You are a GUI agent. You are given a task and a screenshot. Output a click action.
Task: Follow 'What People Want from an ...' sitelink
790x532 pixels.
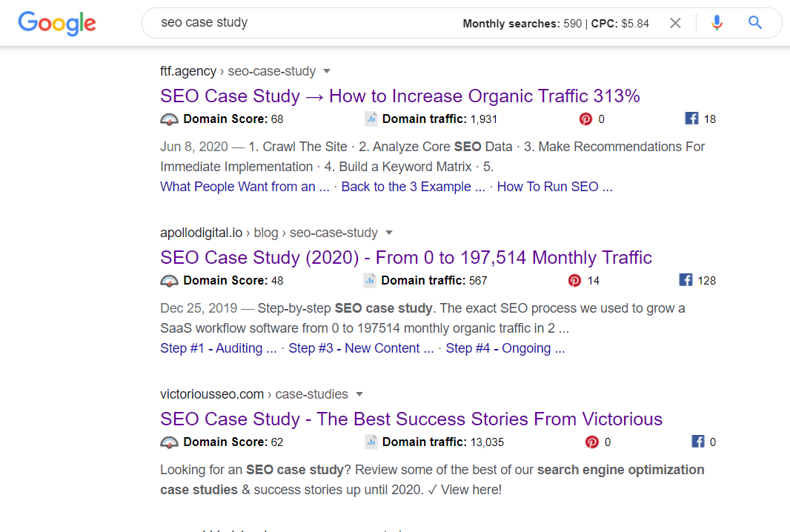[245, 187]
